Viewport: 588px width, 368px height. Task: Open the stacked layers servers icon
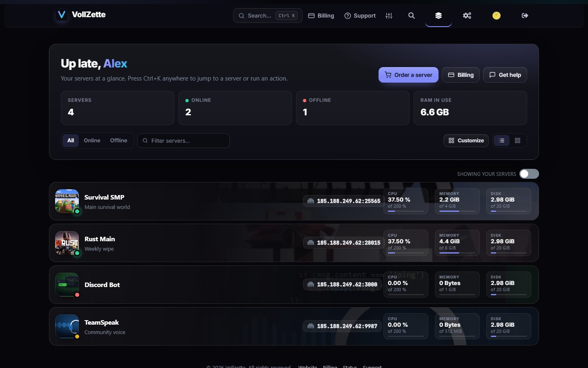click(x=439, y=16)
